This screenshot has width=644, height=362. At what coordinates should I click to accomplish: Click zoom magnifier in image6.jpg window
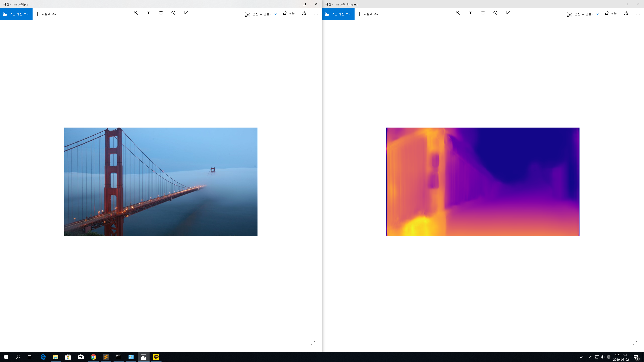136,13
